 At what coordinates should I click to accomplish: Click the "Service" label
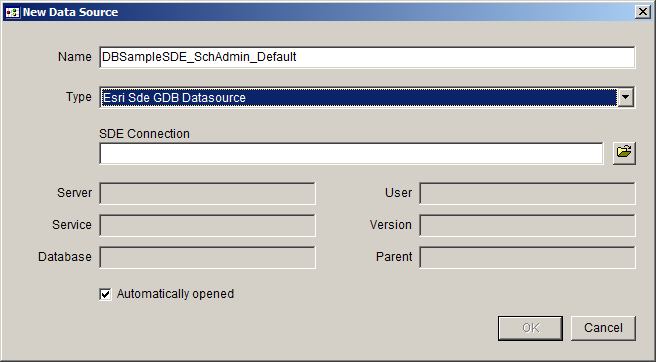click(x=72, y=225)
